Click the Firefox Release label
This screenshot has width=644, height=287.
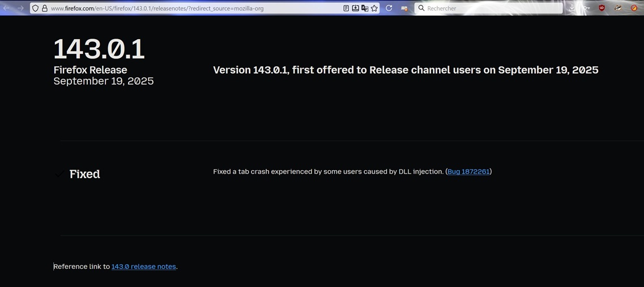pyautogui.click(x=91, y=70)
